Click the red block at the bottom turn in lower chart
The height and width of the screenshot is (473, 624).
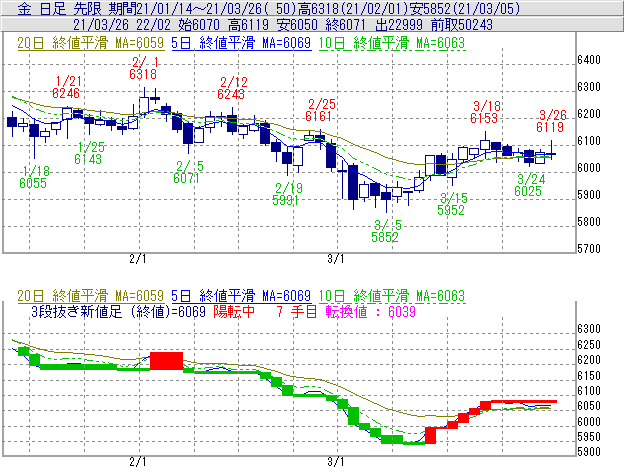[x=431, y=436]
